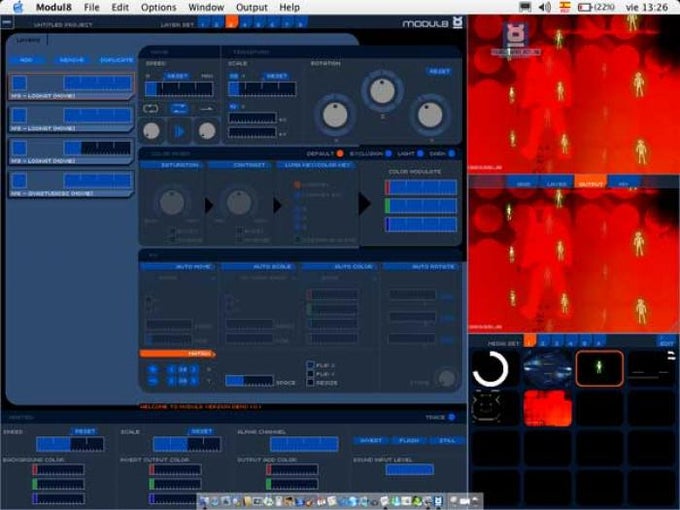Select Dark blend mode radio
Viewport: 680px width, 510px height.
[452, 154]
